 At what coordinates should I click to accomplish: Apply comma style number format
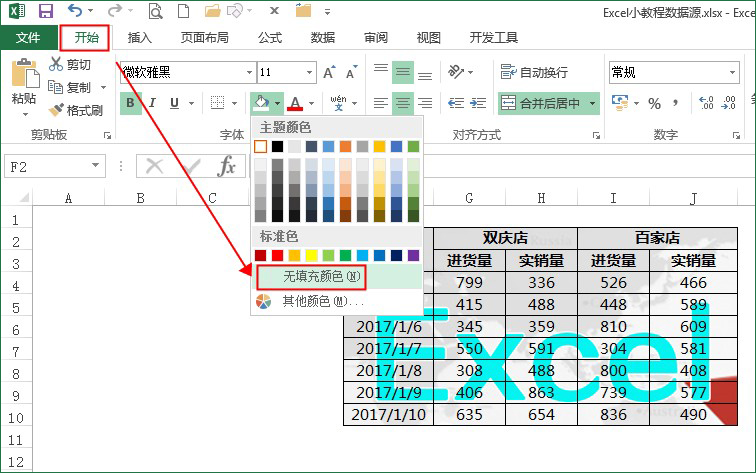pos(676,103)
